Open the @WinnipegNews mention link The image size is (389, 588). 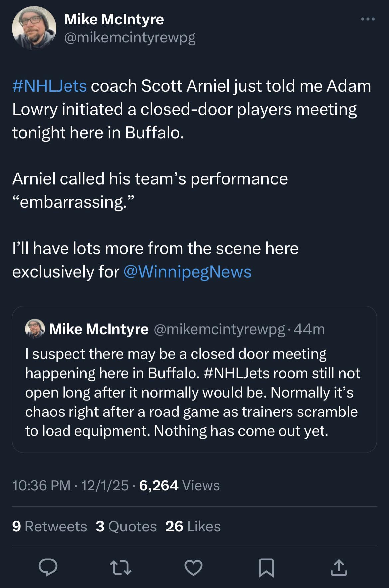(x=187, y=272)
